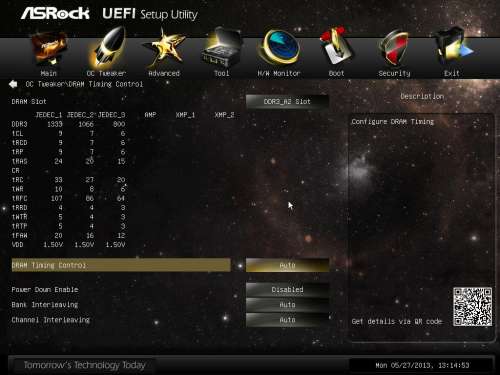The height and width of the screenshot is (375, 500).
Task: Click the AMP column header
Action: point(150,115)
